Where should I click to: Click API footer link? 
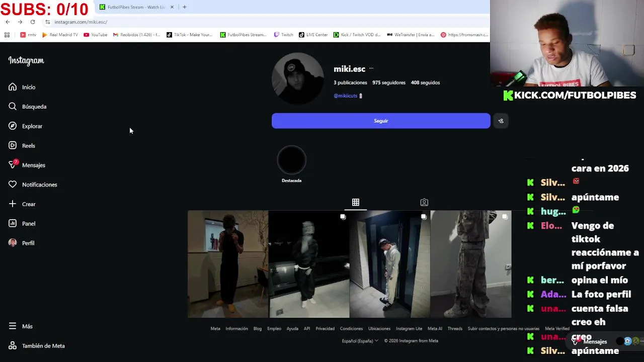point(307,329)
